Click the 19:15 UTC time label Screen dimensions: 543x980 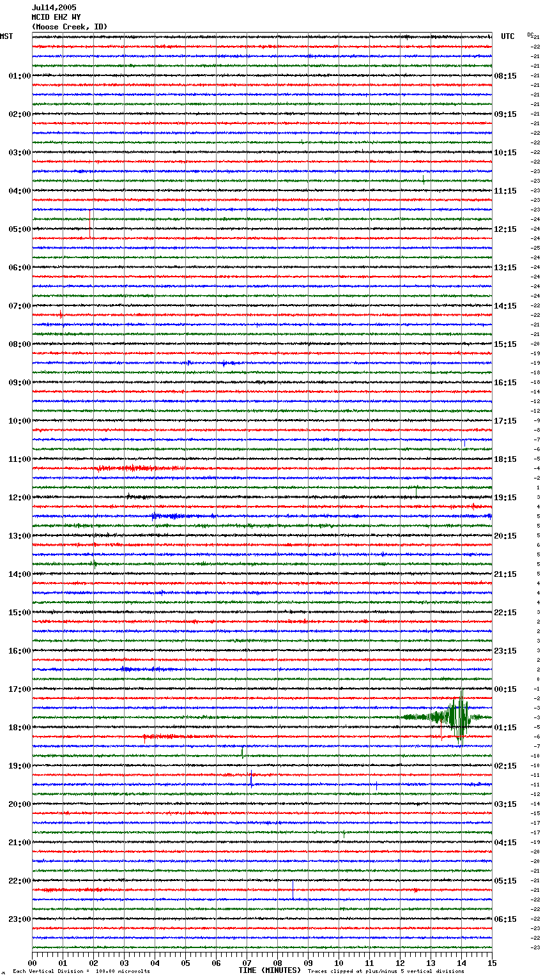click(x=505, y=498)
